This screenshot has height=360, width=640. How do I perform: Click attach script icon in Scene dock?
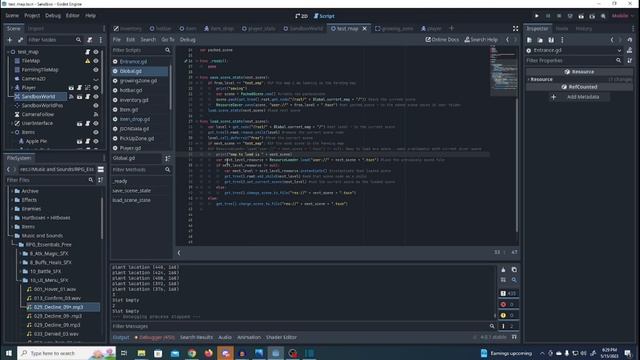[89, 40]
